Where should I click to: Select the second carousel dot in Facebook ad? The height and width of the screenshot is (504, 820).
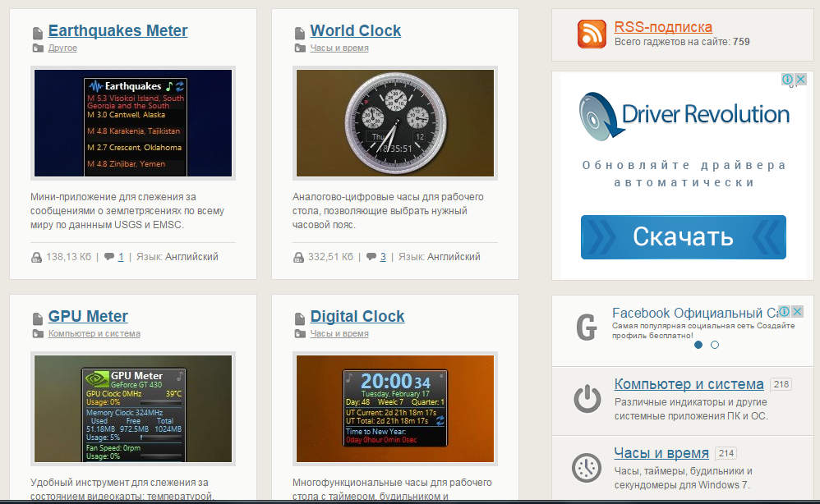tap(715, 345)
